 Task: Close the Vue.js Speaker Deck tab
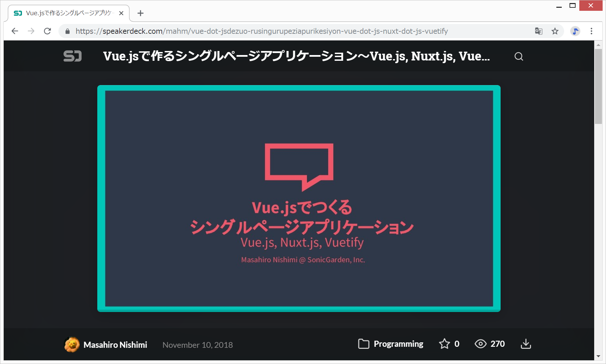click(121, 13)
